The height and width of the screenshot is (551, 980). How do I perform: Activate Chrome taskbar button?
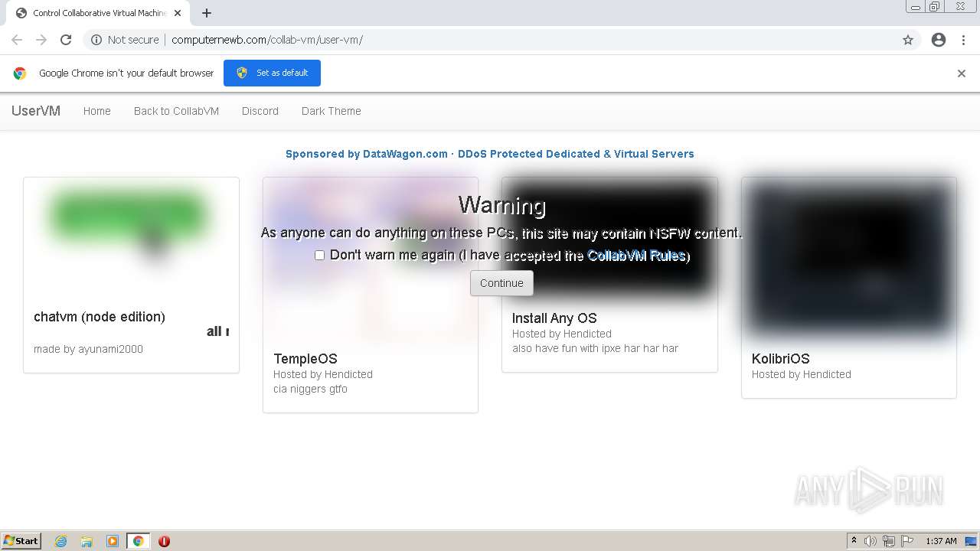(x=138, y=541)
